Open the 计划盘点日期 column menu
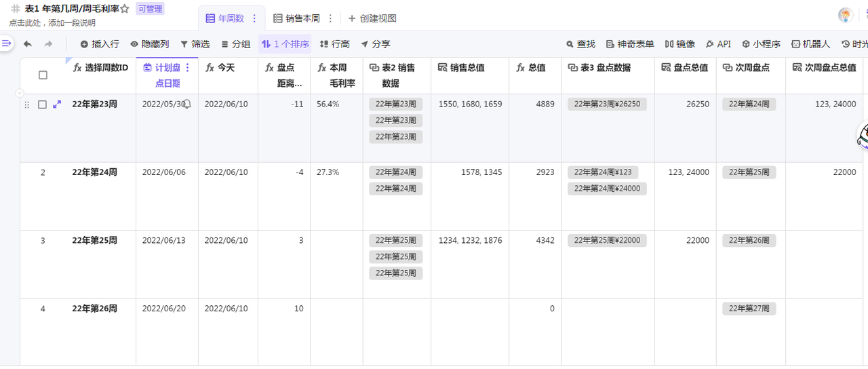This screenshot has height=369, width=868. click(188, 68)
